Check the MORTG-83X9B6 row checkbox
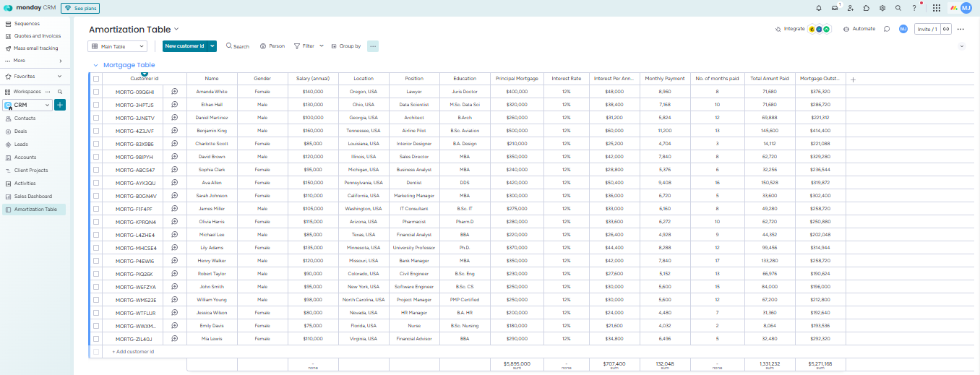Screen dimensions: 980x375 click(x=96, y=144)
